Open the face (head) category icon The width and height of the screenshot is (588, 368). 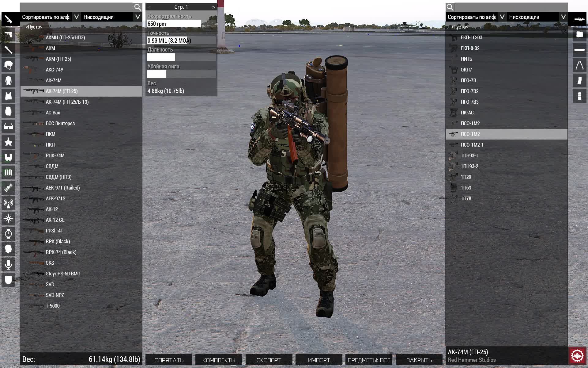pyautogui.click(x=8, y=249)
